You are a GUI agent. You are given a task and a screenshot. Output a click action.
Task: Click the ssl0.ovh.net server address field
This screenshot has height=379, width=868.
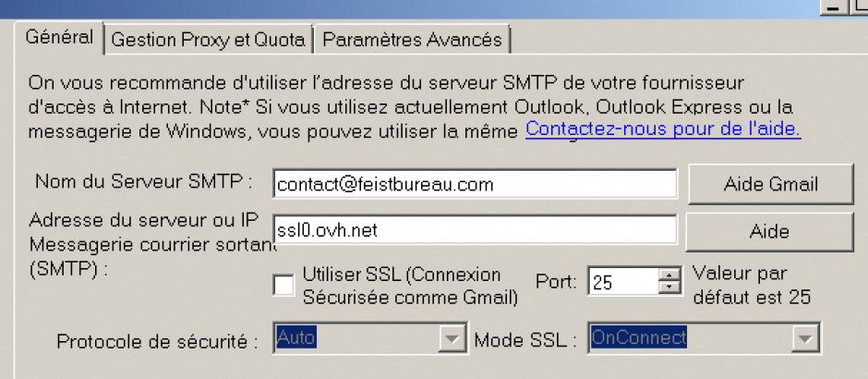pyautogui.click(x=475, y=228)
